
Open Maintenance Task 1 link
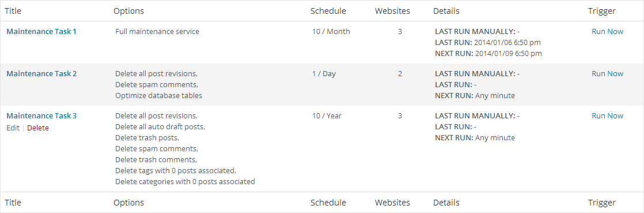[41, 32]
